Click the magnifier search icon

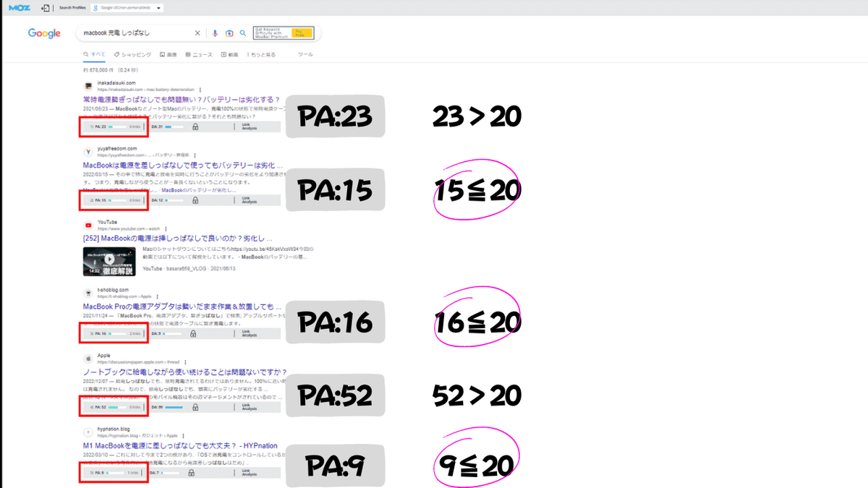click(243, 33)
